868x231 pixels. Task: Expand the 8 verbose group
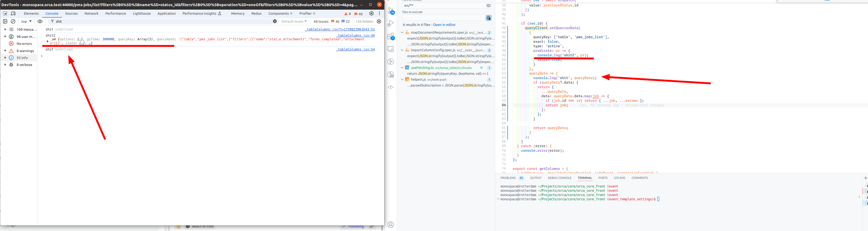click(x=5, y=65)
